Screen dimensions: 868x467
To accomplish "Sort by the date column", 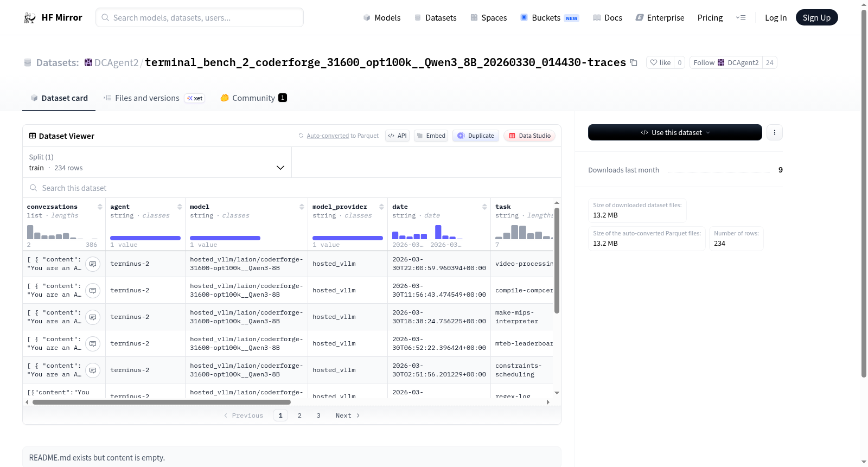I will pos(484,207).
